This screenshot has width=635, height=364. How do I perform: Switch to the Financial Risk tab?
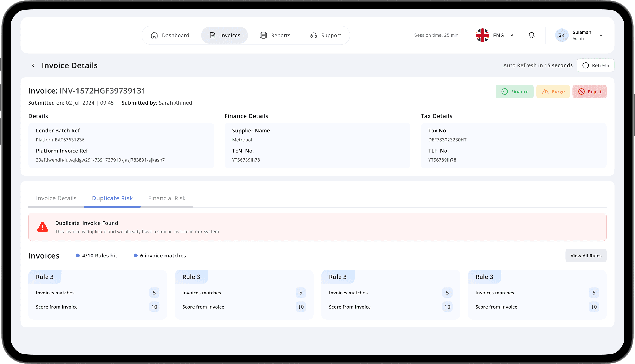click(167, 198)
